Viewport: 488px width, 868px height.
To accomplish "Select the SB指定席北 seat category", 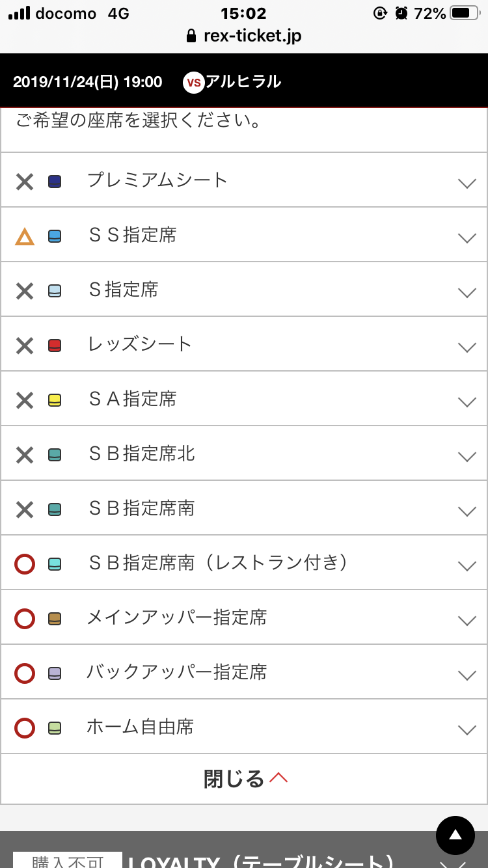I will point(142,454).
